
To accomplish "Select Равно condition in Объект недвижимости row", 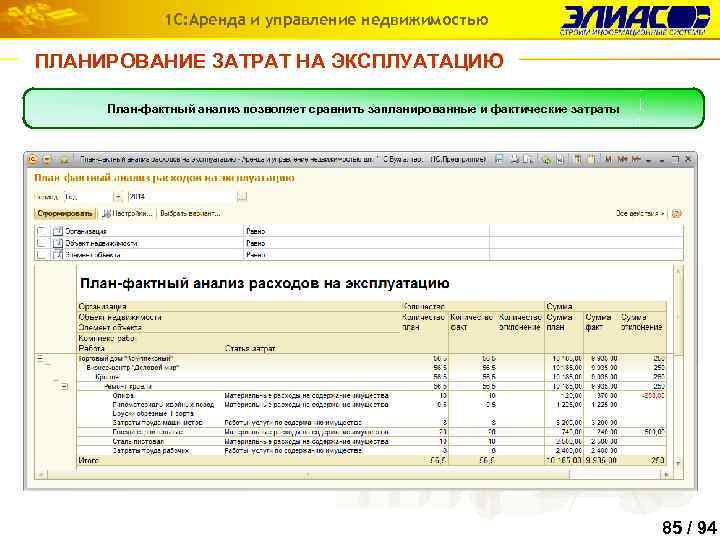I will click(x=366, y=243).
